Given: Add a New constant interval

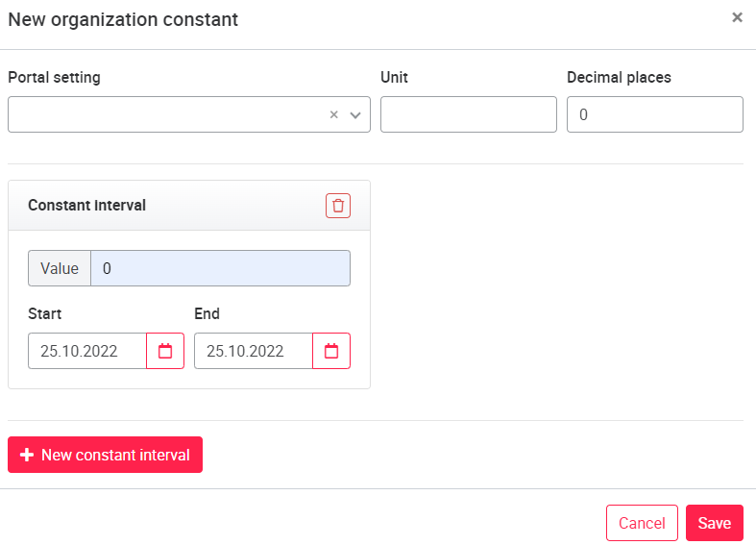Looking at the screenshot, I should click(x=115, y=455).
